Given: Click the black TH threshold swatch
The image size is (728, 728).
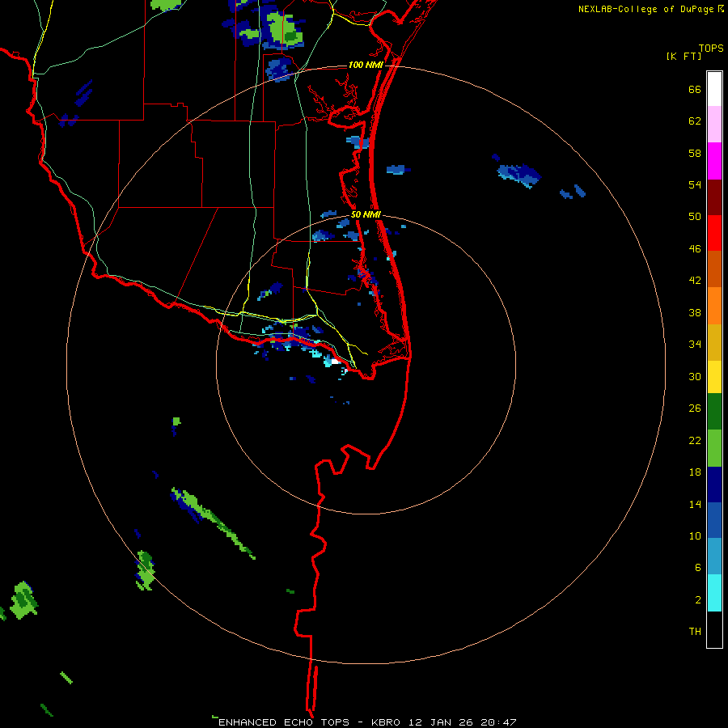Looking at the screenshot, I should tap(714, 629).
